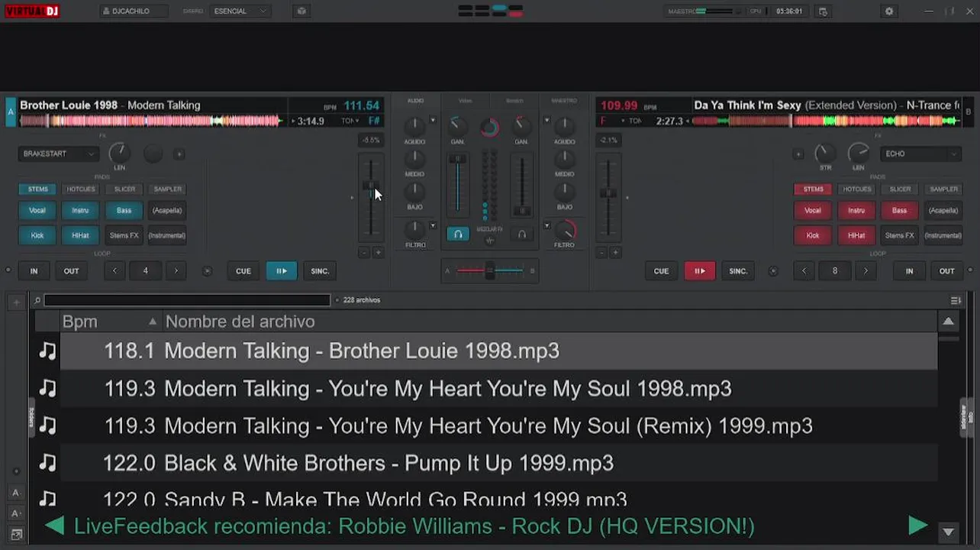Go to previous LiveFeedback recommendation arrow
This screenshot has width=980, height=550.
point(54,526)
